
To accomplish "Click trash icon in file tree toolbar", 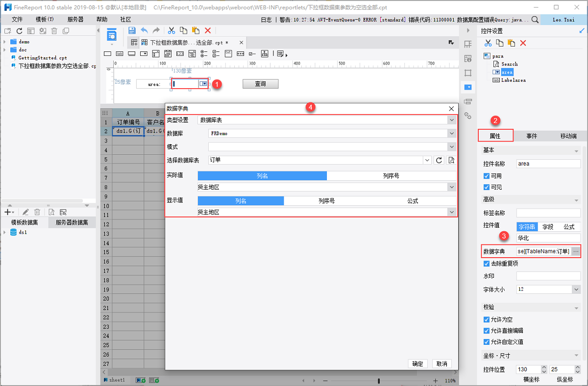I will [x=54, y=31].
